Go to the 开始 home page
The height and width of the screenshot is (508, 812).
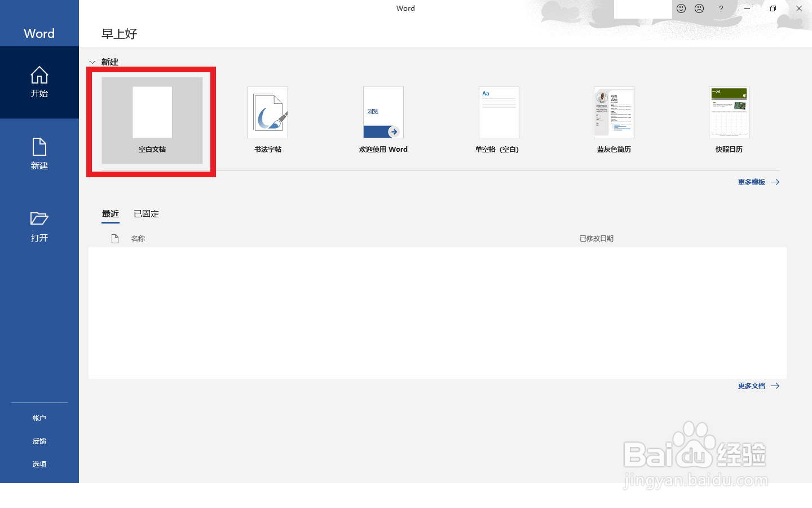39,82
